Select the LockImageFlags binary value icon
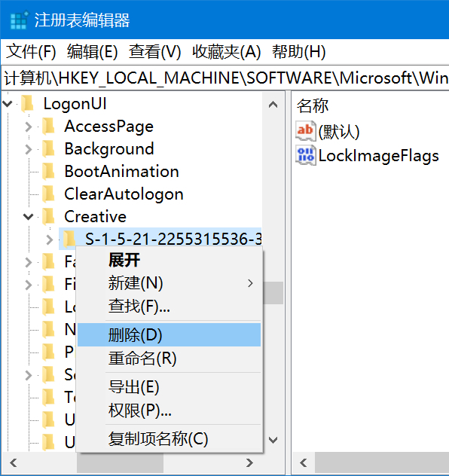This screenshot has height=476, width=449. point(305,155)
